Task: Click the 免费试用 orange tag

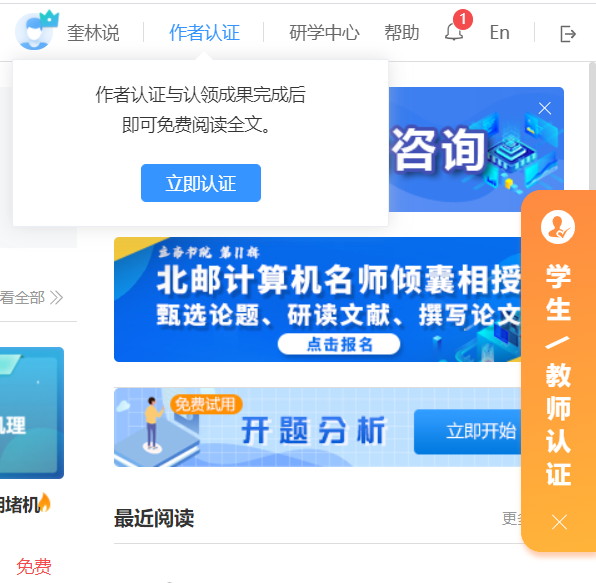Action: point(206,404)
